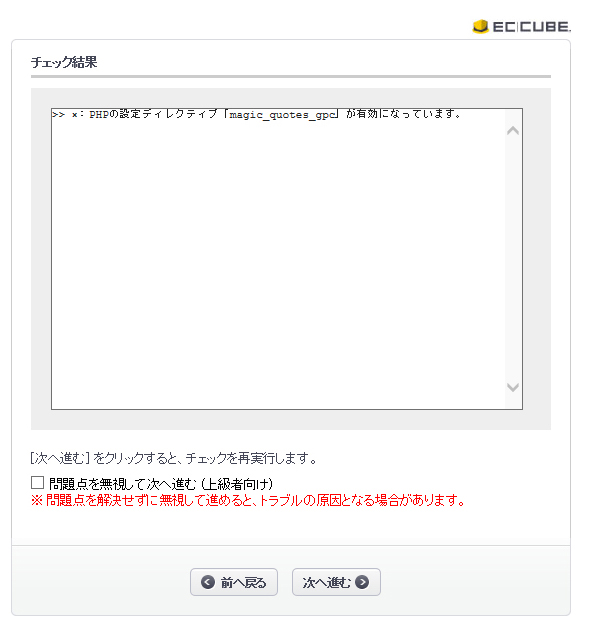Click the yellow cube icon in EC-CUBE logo
599x631 pixels.
click(x=480, y=27)
